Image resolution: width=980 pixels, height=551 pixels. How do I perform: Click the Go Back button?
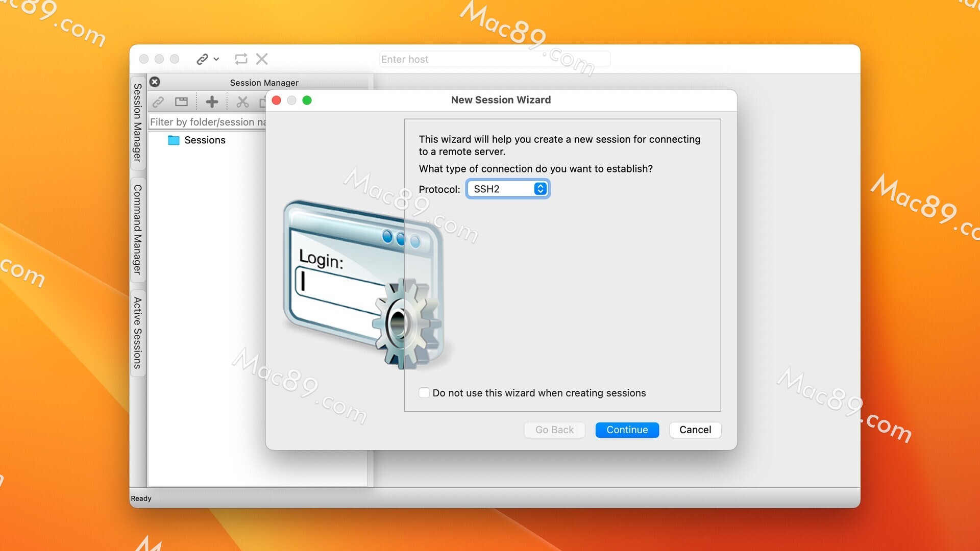click(x=554, y=430)
